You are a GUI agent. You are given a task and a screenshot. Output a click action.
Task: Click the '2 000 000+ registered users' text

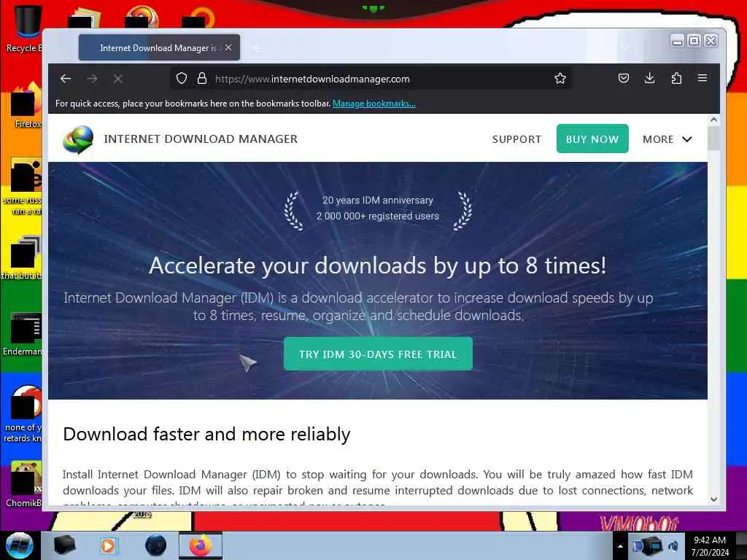tap(378, 216)
